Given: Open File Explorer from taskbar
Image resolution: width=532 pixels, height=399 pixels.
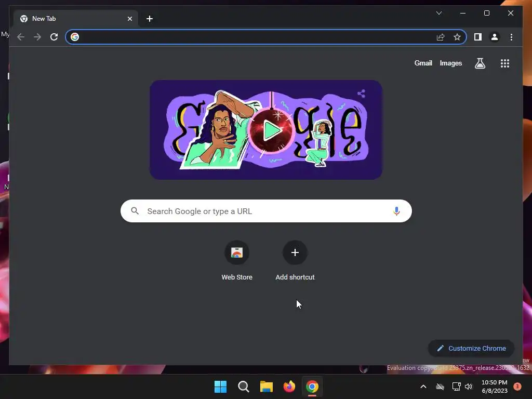Looking at the screenshot, I should point(267,387).
